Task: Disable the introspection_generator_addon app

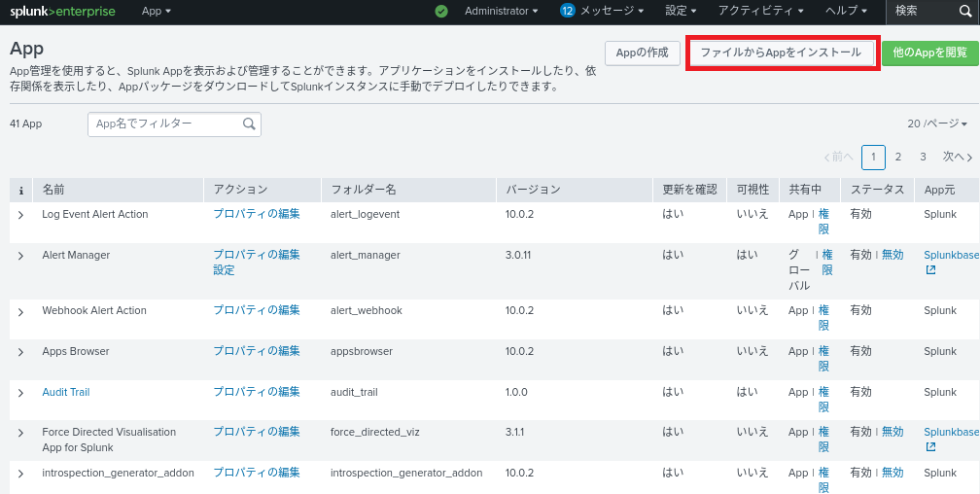Action: coord(892,473)
